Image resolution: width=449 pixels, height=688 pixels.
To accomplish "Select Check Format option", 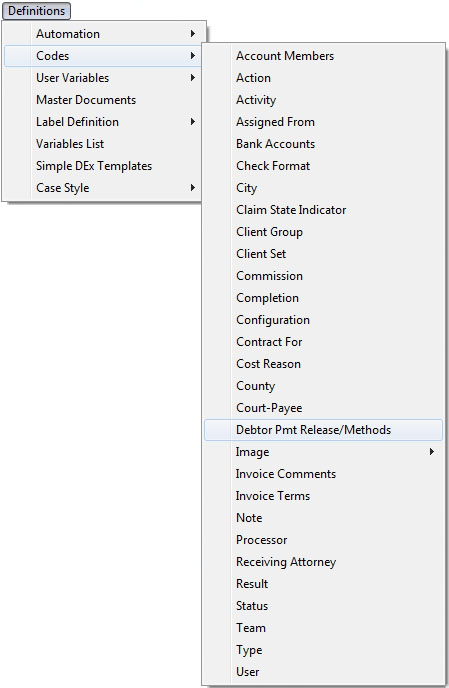I will click(x=323, y=166).
